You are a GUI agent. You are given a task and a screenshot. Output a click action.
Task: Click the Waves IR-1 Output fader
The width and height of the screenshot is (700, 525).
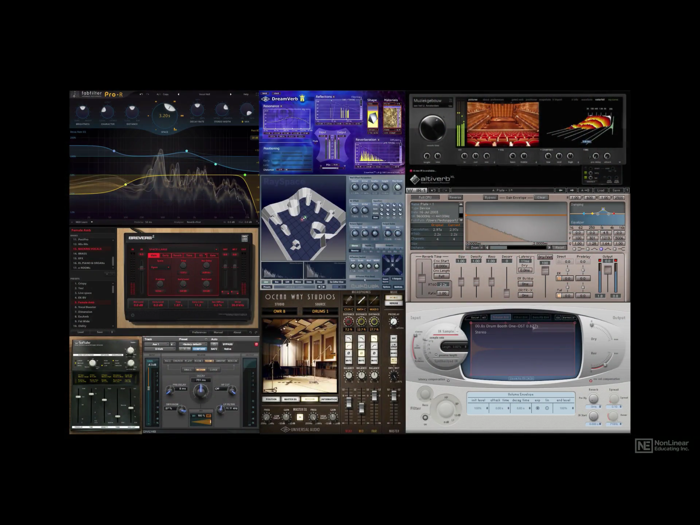tap(608, 271)
